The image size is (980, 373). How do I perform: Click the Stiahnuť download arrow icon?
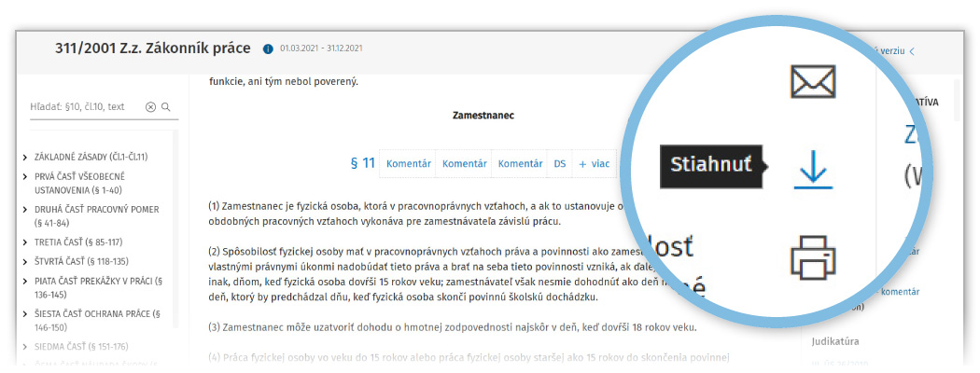[x=812, y=168]
